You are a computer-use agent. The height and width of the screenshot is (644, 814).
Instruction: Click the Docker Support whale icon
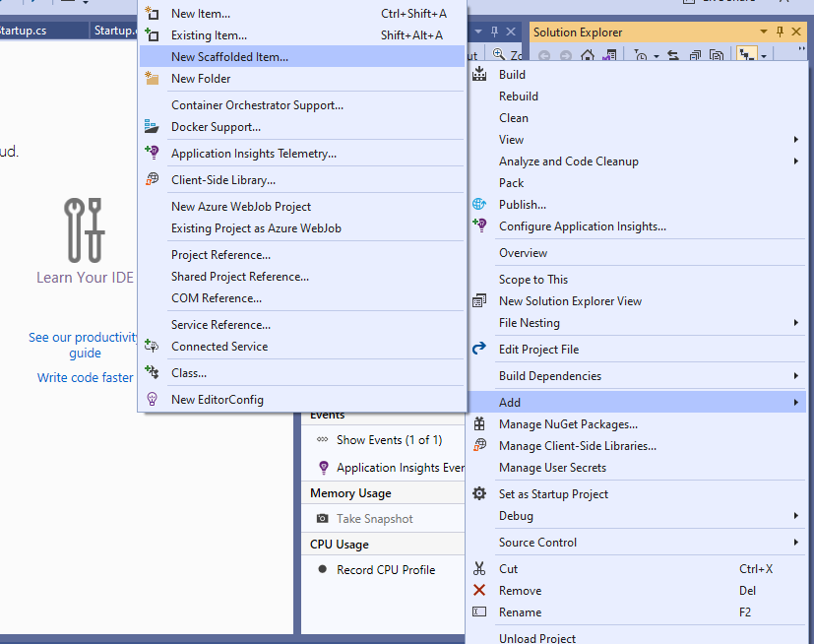[152, 126]
